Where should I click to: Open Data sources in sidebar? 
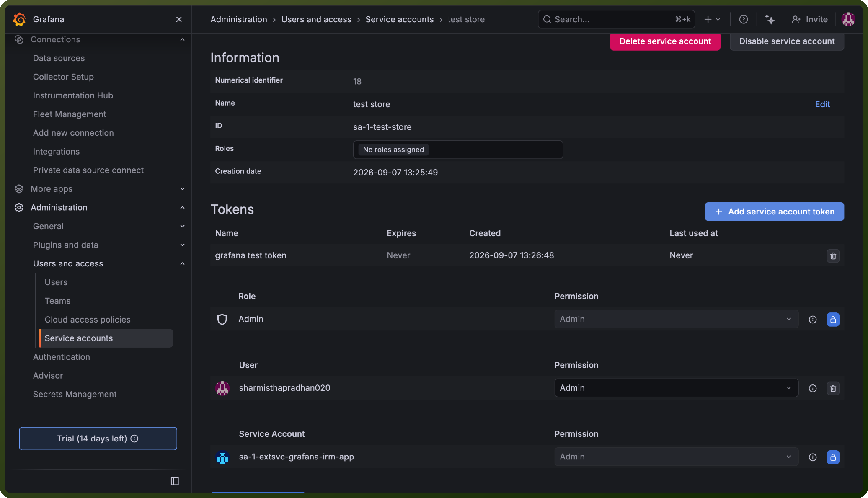(x=59, y=58)
